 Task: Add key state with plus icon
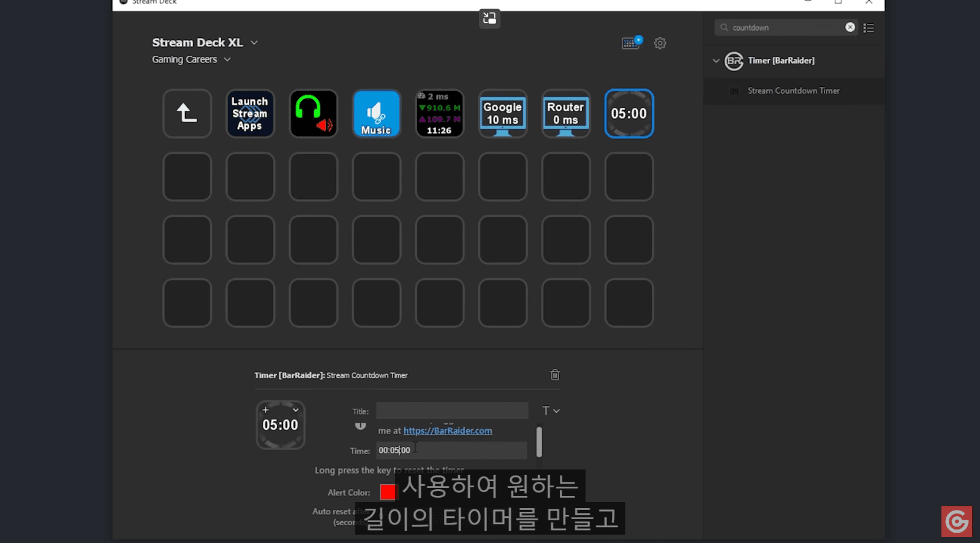(265, 410)
